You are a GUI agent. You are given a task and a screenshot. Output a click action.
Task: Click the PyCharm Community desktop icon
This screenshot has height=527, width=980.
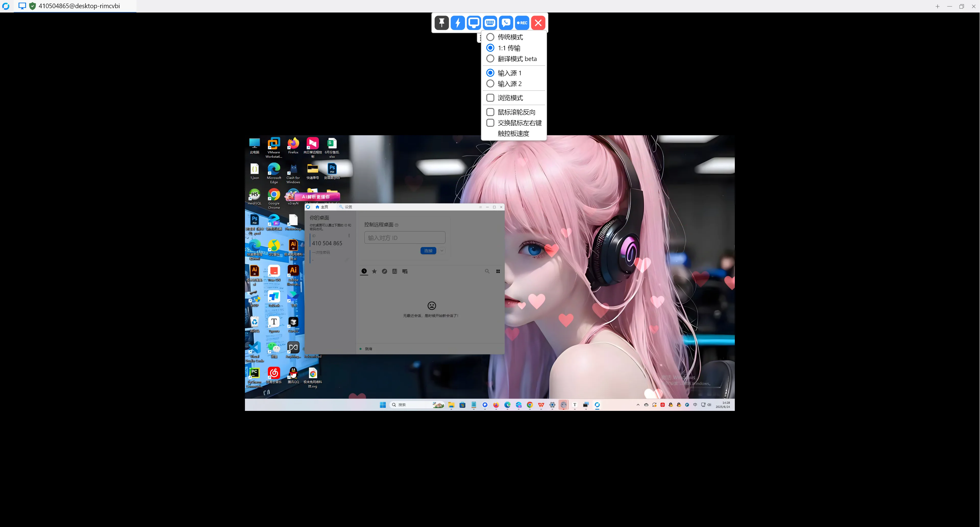(255, 377)
